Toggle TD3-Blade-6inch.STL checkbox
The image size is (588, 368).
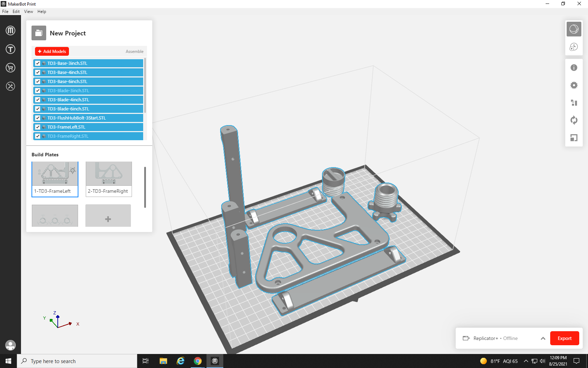tap(38, 109)
